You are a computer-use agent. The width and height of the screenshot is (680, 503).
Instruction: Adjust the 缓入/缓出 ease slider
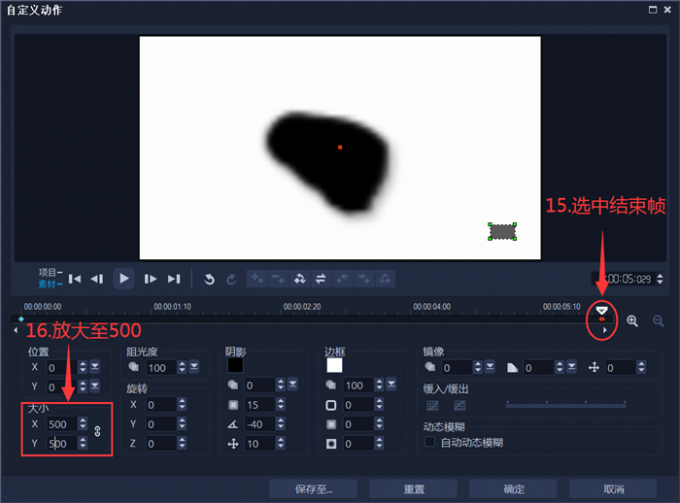566,405
